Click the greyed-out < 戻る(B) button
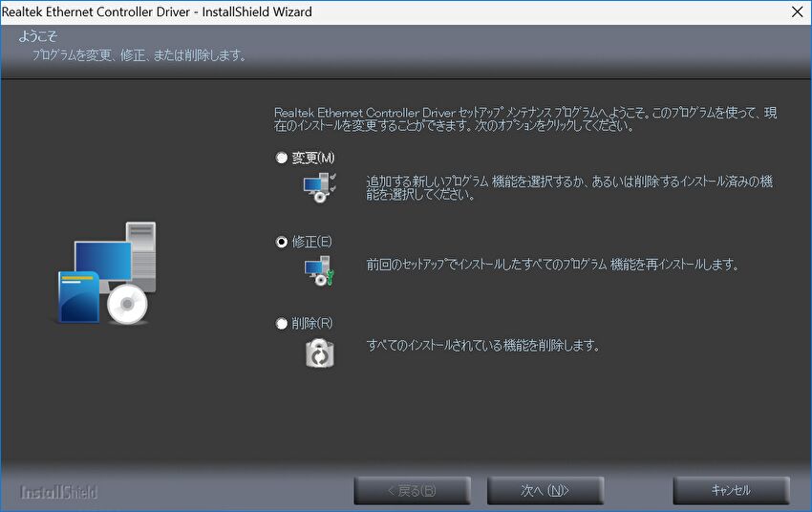Viewport: 812px width, 512px height. pos(412,491)
